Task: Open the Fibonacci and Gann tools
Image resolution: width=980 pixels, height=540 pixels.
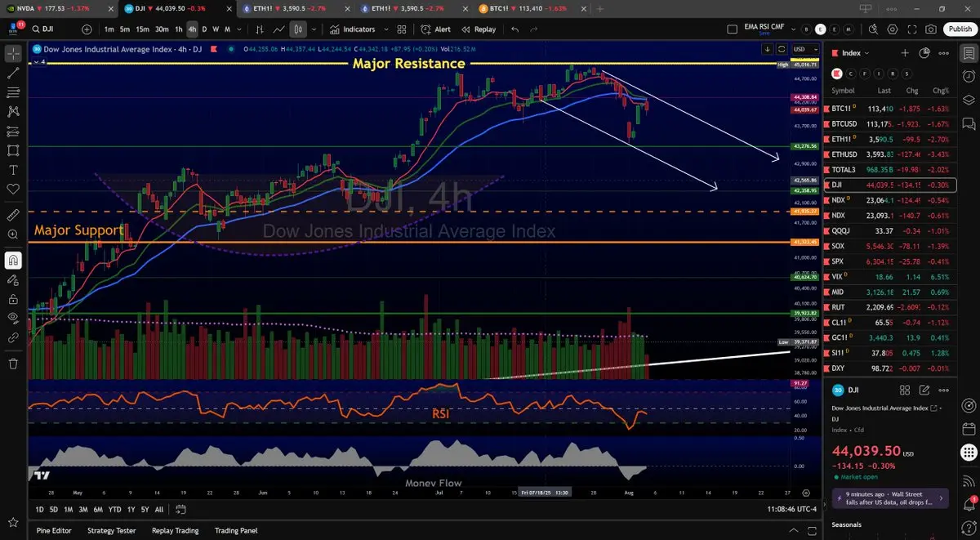Action: click(x=13, y=92)
